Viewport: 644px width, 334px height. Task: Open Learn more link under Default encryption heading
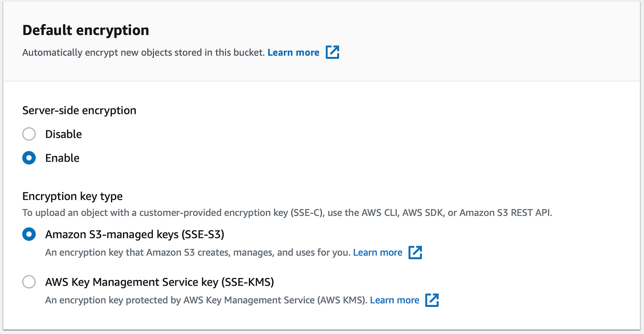tap(293, 52)
